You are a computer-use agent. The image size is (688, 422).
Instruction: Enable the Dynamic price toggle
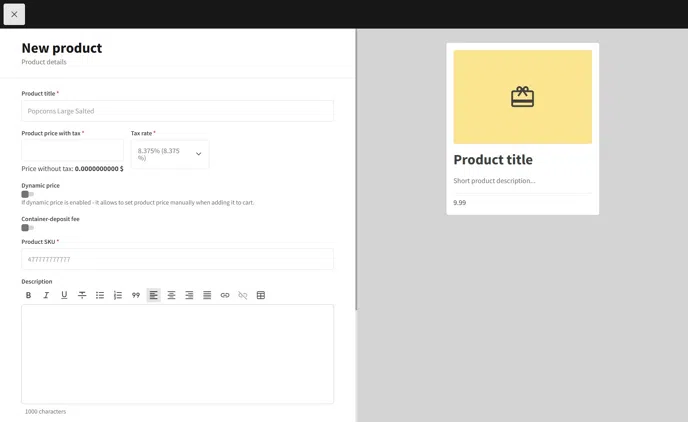coord(28,194)
